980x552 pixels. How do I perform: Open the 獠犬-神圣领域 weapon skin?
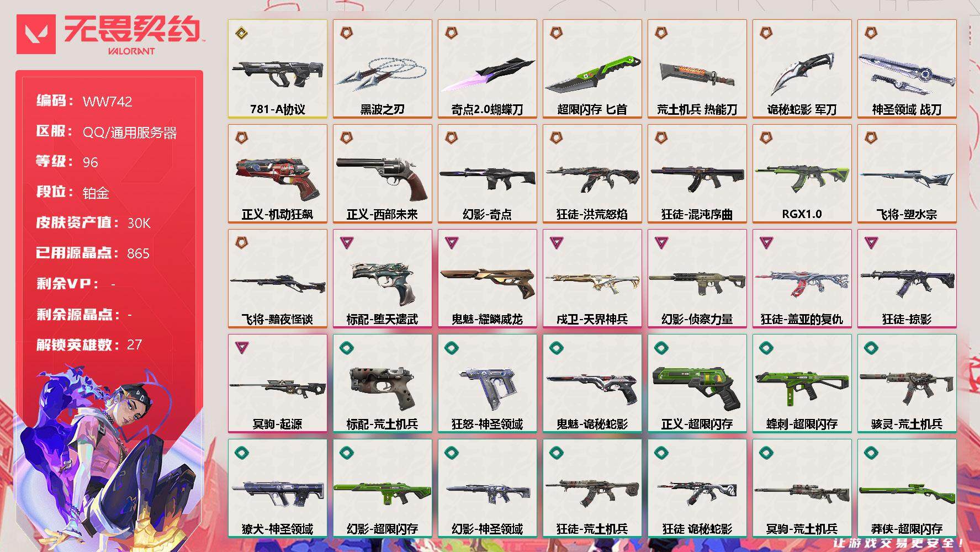coord(277,489)
